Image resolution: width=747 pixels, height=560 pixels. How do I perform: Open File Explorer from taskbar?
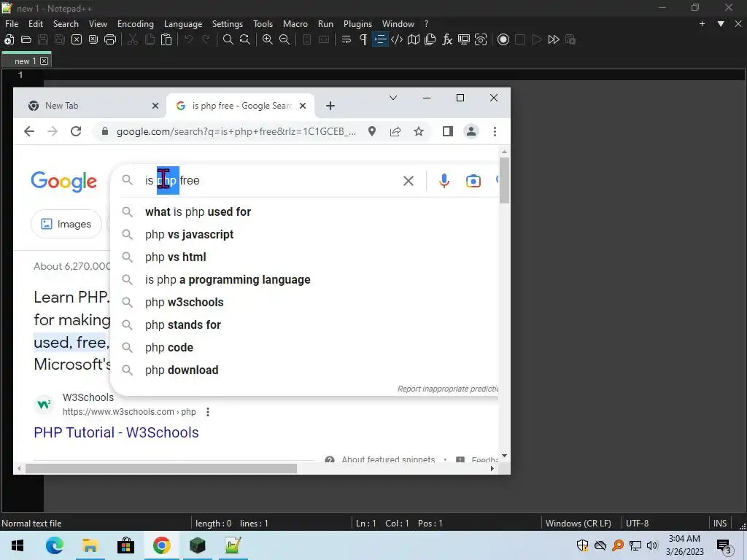[90, 545]
